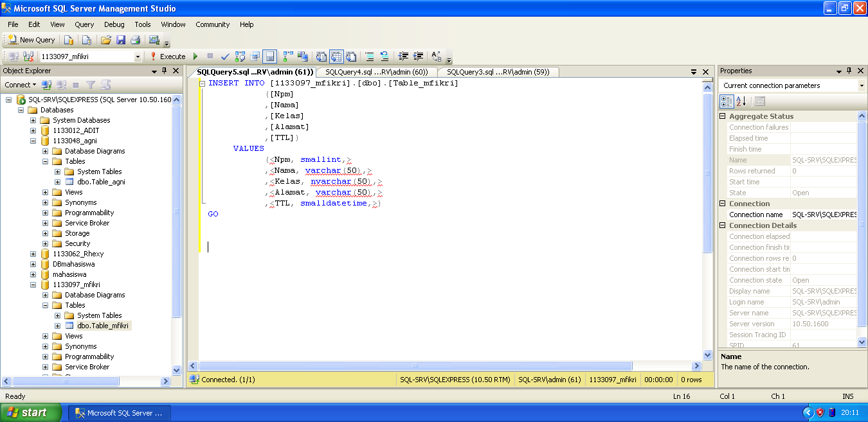
Task: Expand the dbo.Table_agni table node
Action: tap(57, 182)
